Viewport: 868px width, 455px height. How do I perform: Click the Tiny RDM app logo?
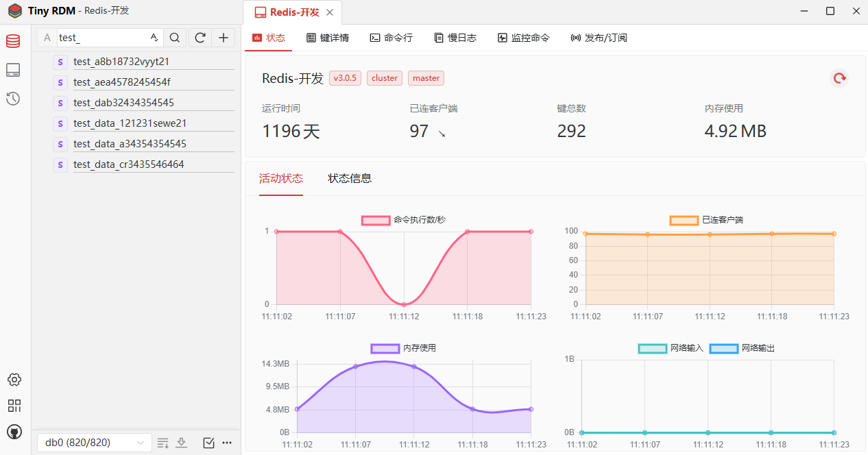pyautogui.click(x=14, y=11)
